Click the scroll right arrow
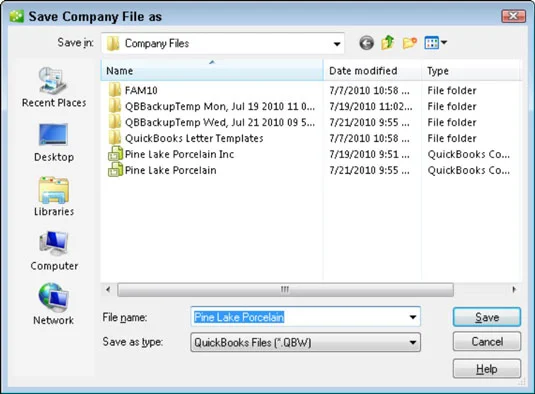The image size is (535, 394). 514,290
